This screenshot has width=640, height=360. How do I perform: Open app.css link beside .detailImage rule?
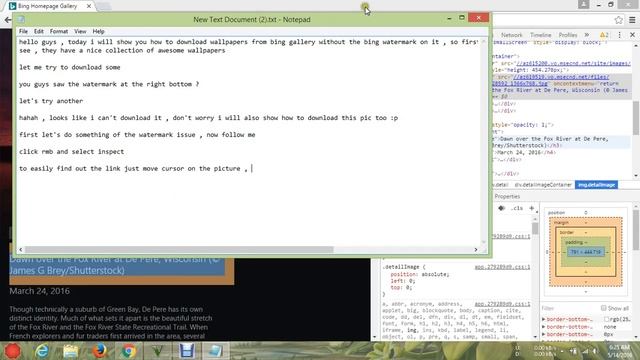(x=502, y=267)
